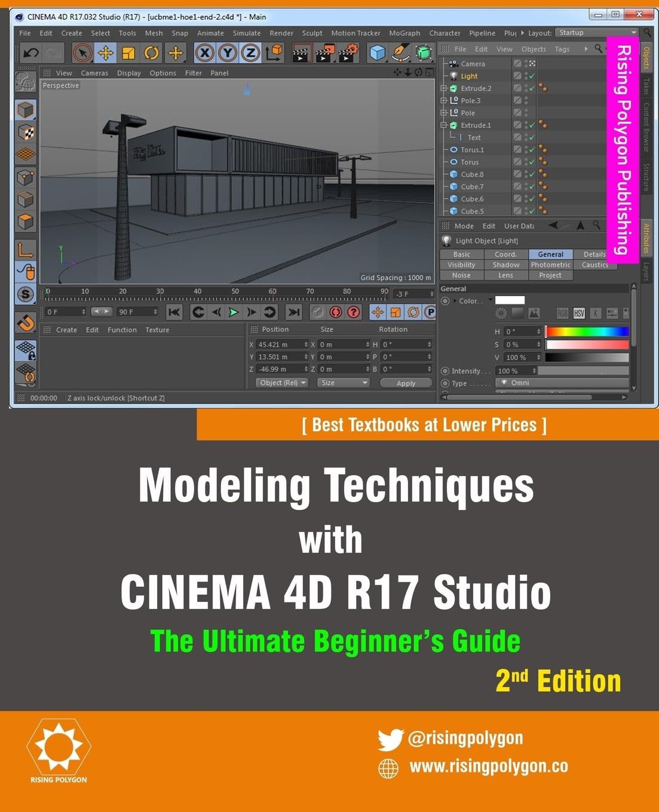The height and width of the screenshot is (812, 659).
Task: Select the Torus.1 object
Action: (x=472, y=150)
